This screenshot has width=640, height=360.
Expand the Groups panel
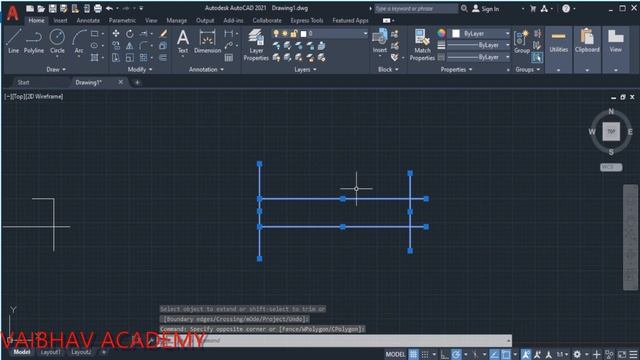point(527,69)
